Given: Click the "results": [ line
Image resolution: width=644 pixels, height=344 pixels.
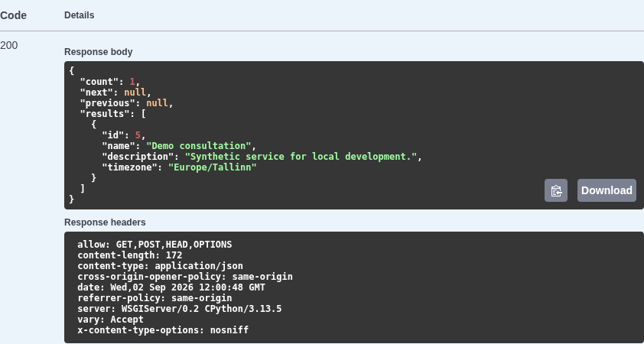Looking at the screenshot, I should [x=113, y=114].
